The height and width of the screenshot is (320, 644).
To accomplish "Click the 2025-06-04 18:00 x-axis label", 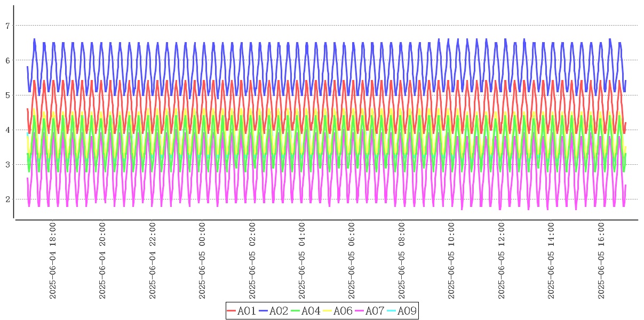I will (x=53, y=260).
